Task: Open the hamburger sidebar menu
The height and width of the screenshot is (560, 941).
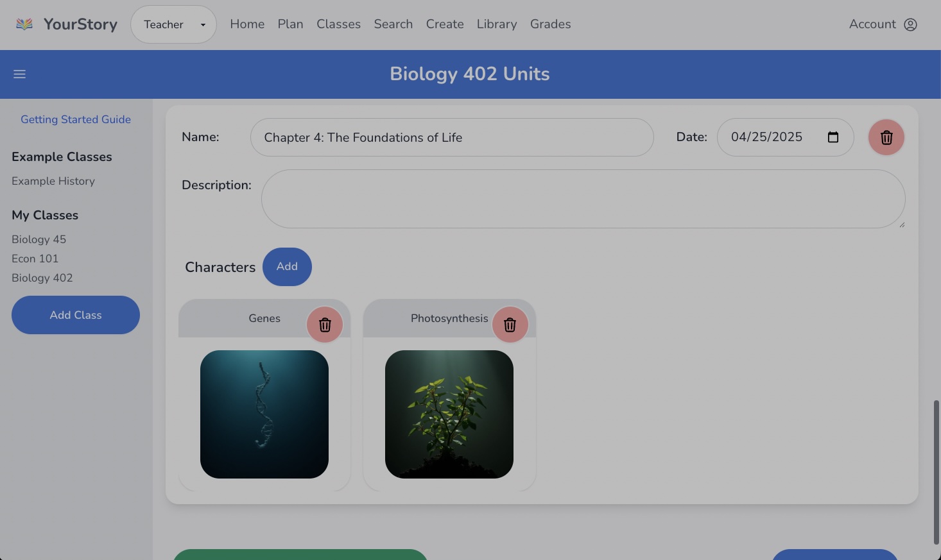Action: pos(20,74)
